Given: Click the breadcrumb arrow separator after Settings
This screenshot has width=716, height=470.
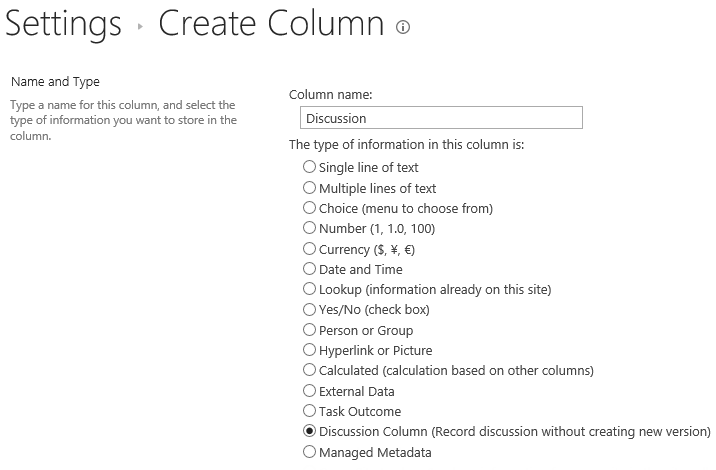Looking at the screenshot, I should [140, 28].
